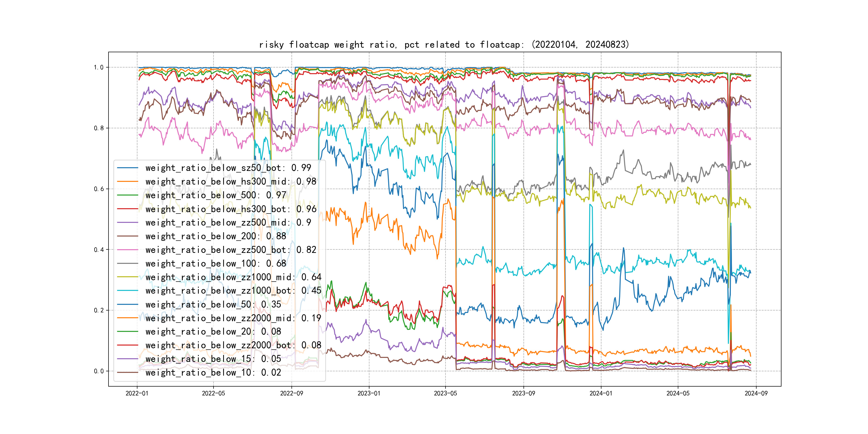Screen dimensions: 868x434
Task: Click legend entry weight_ratio_below_zz2000_mid
Action: coord(233,318)
